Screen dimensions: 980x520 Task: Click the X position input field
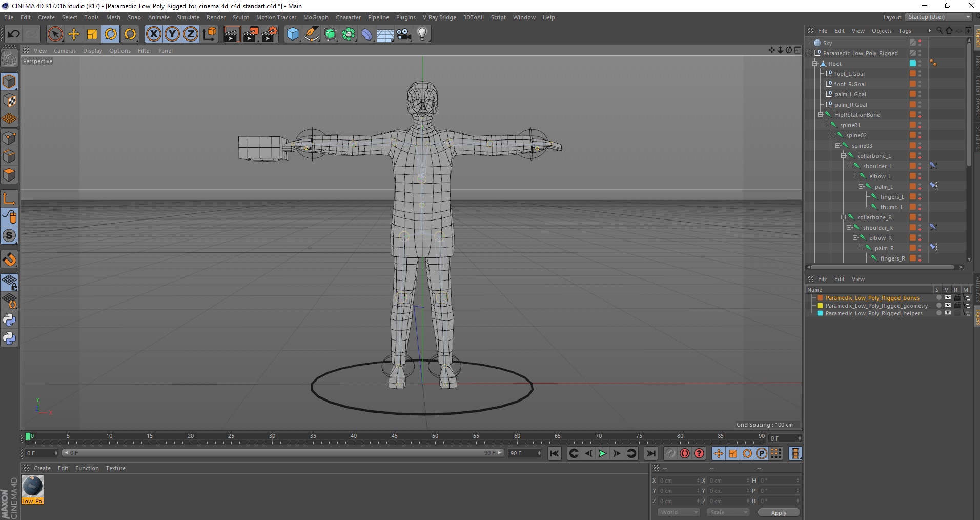[x=679, y=481]
